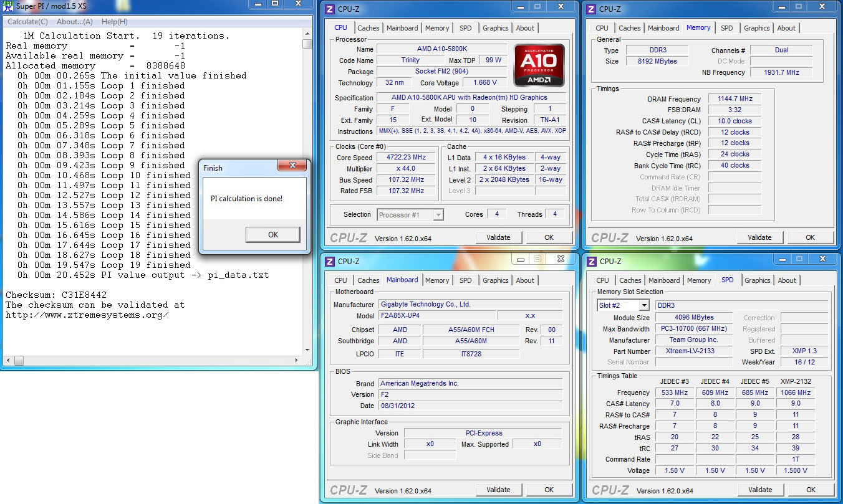Click the BIOS date '08/31/2012'
The image size is (843, 504).
[471, 406]
